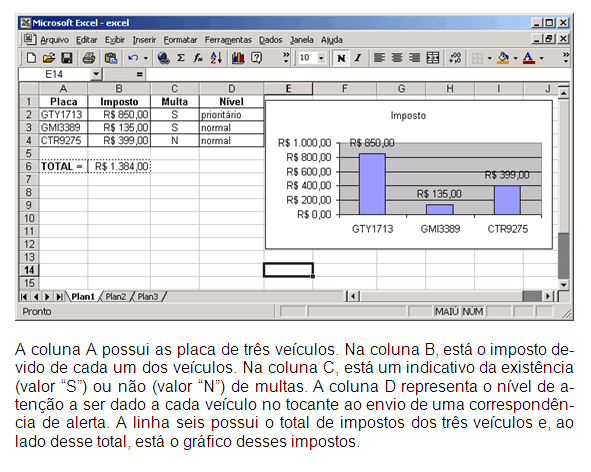Click the Sort Ascending A-Z icon
Image resolution: width=591 pixels, height=472 pixels.
coord(216,58)
